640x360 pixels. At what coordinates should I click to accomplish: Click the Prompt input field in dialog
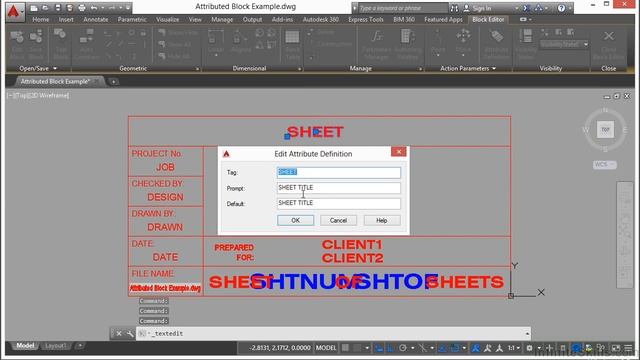click(339, 188)
